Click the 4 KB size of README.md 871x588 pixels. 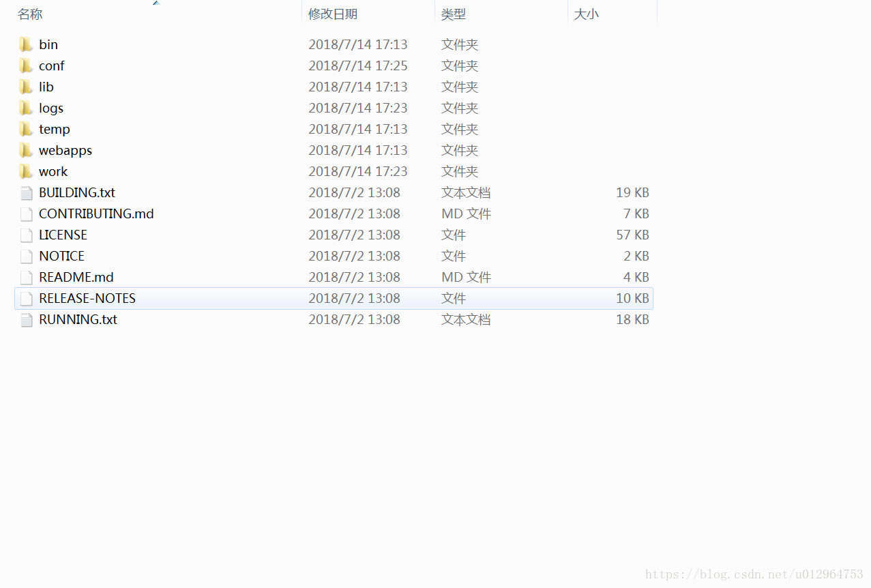[636, 277]
